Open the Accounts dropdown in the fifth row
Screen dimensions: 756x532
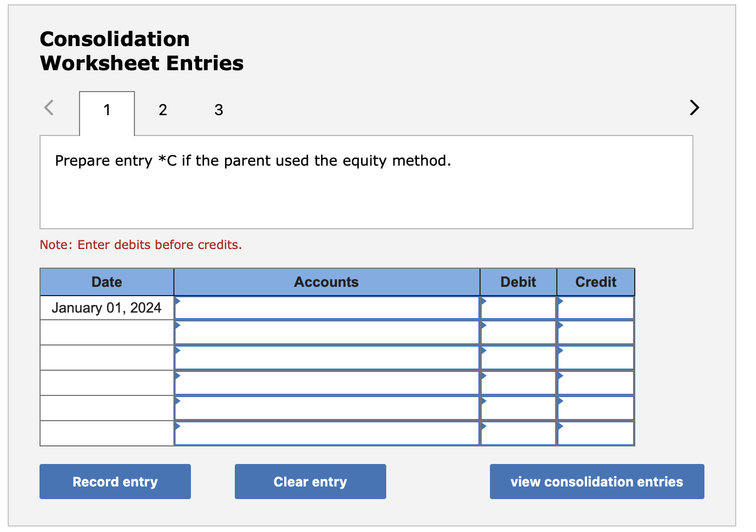(x=179, y=401)
